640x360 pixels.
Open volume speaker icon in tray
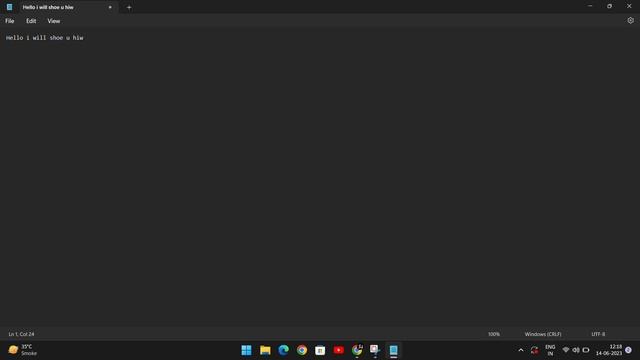[x=576, y=350]
